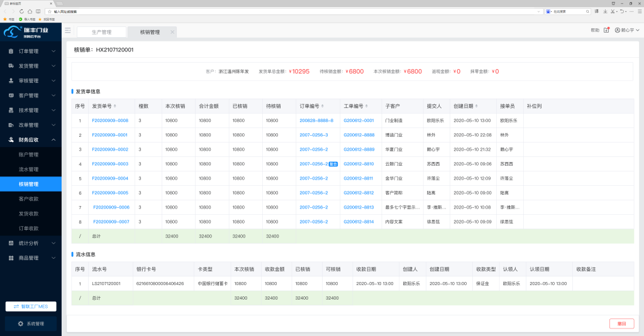Click the 客户管理 sidebar icon
Viewport: 644px width, 336px height.
(x=11, y=95)
